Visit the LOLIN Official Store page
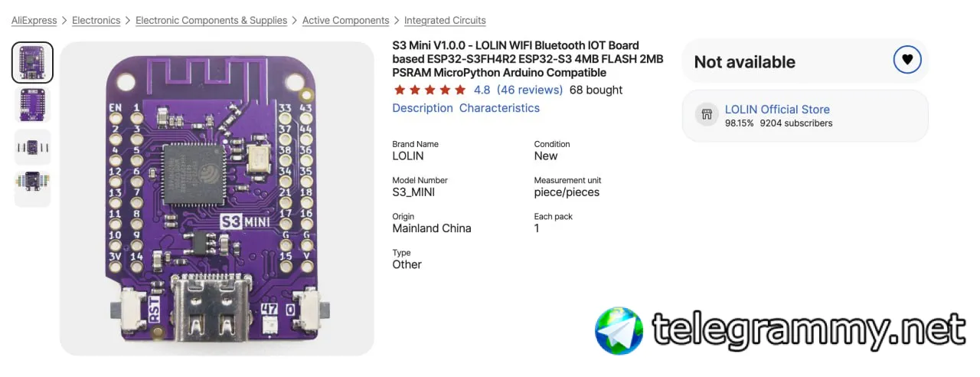Viewport: 980px width, 377px height. click(x=777, y=110)
